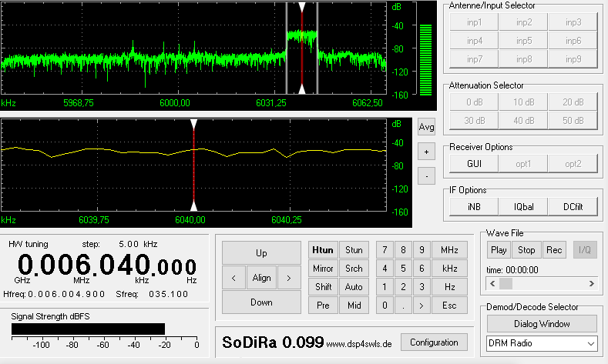Open the DRM Radio demodulator dropdown
The height and width of the screenshot is (364, 608).
541,343
